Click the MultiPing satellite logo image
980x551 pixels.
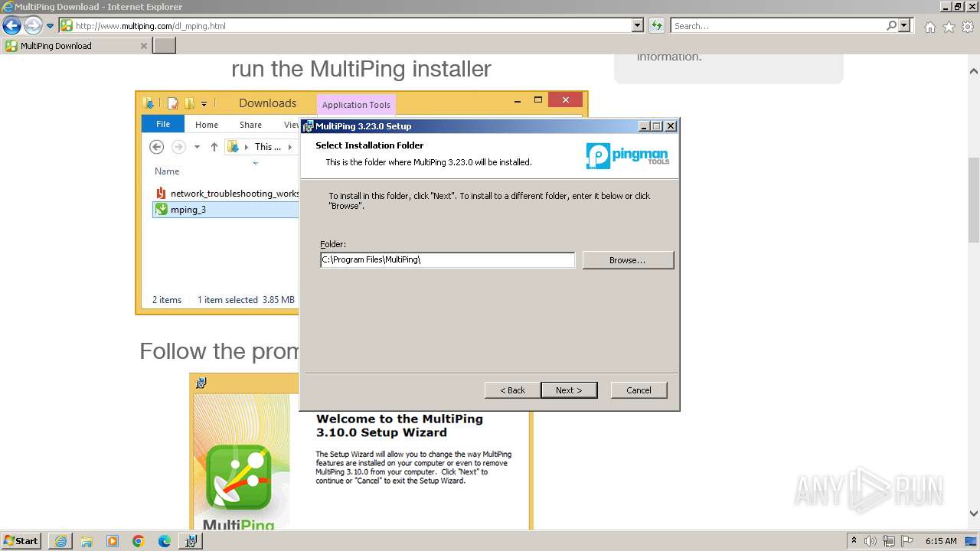tap(239, 479)
